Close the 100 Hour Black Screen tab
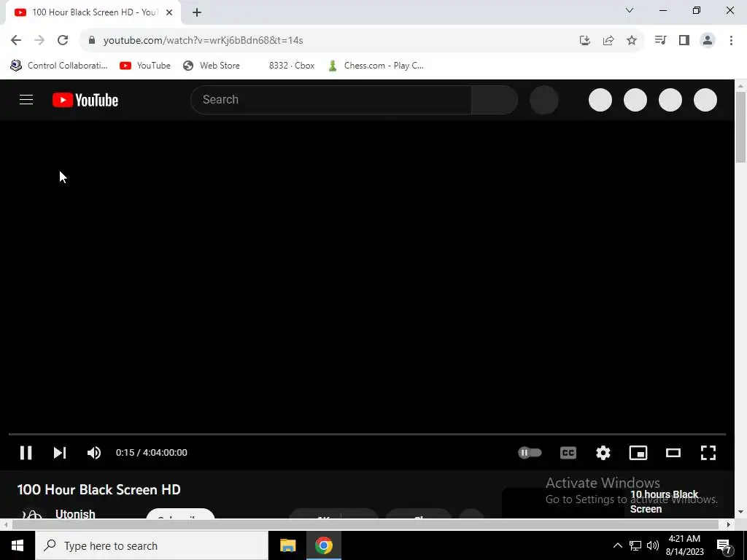The height and width of the screenshot is (560, 747). [169, 12]
